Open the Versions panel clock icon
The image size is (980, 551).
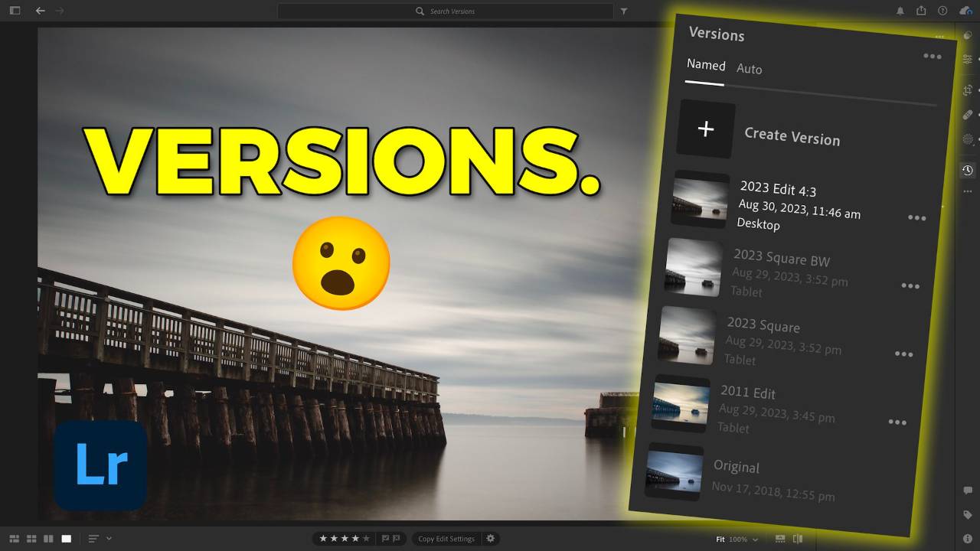(x=967, y=170)
